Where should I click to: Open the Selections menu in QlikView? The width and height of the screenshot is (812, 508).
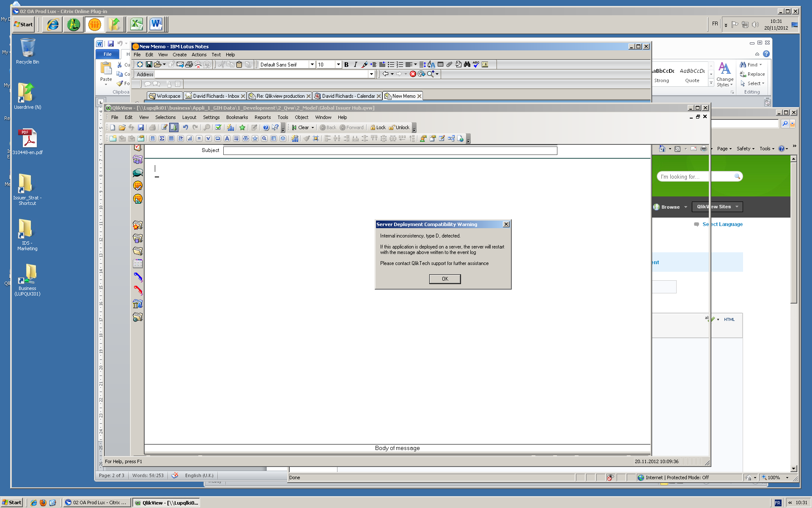tap(165, 117)
